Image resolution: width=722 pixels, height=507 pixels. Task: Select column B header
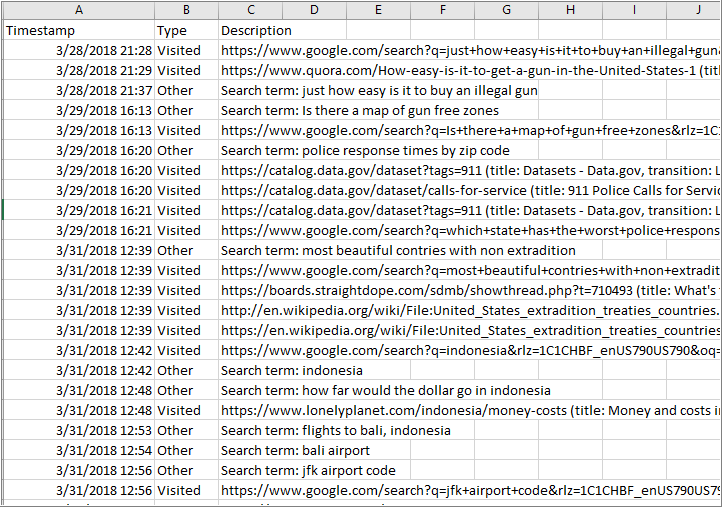click(x=185, y=10)
